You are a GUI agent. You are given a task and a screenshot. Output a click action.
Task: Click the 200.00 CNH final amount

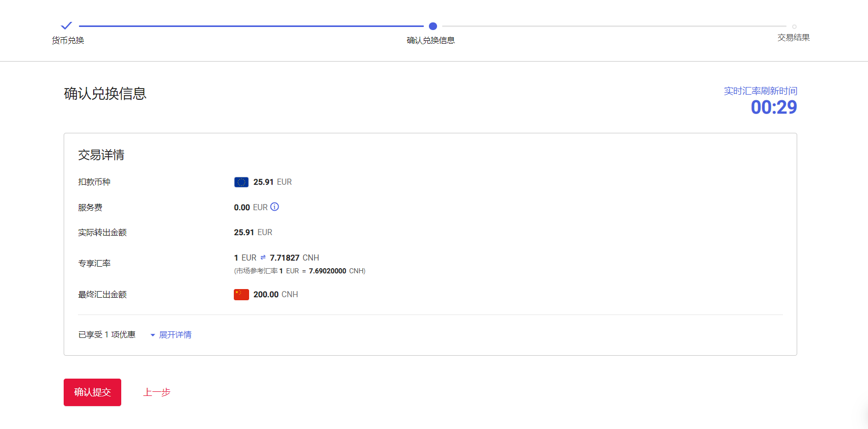pos(276,295)
